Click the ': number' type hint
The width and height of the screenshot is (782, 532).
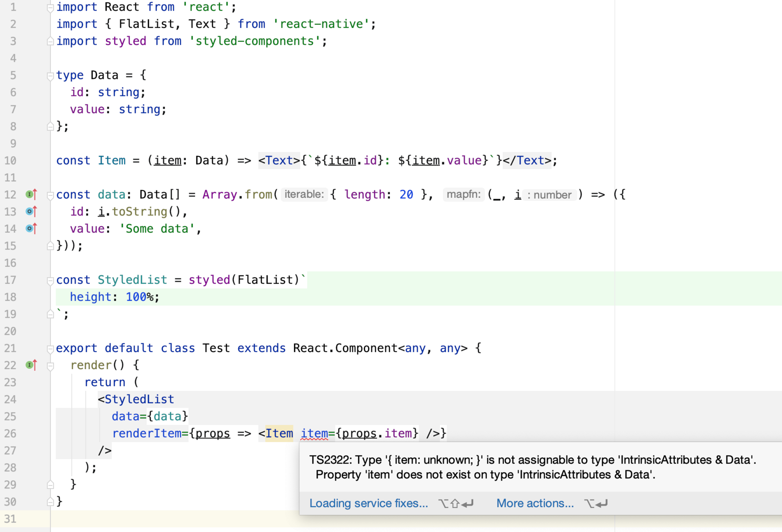click(x=549, y=195)
